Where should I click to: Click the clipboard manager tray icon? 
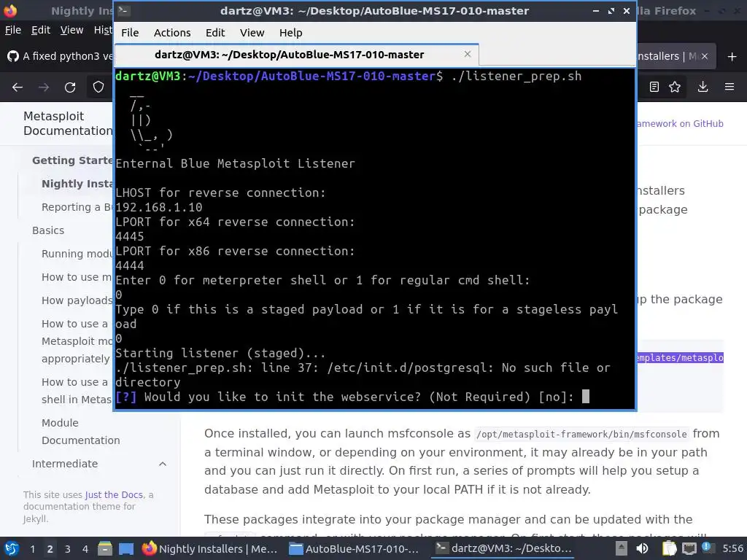pyautogui.click(x=670, y=548)
